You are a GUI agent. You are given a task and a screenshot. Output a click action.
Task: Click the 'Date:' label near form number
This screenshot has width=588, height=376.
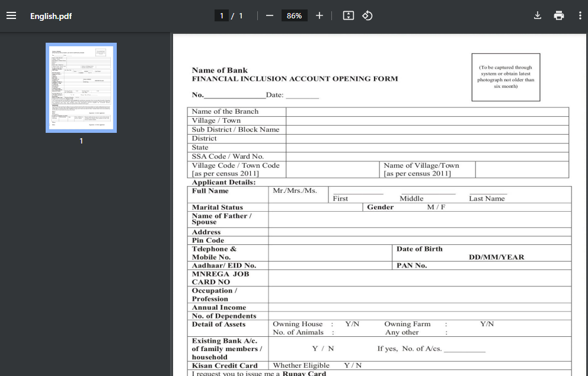275,95
